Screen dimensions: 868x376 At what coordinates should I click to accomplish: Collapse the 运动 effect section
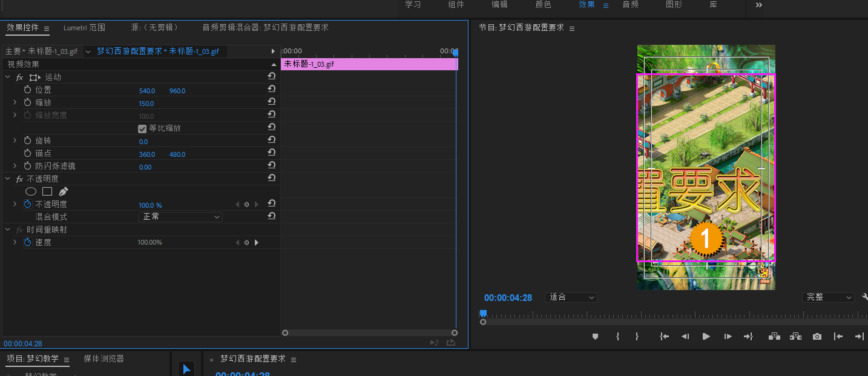coord(7,77)
